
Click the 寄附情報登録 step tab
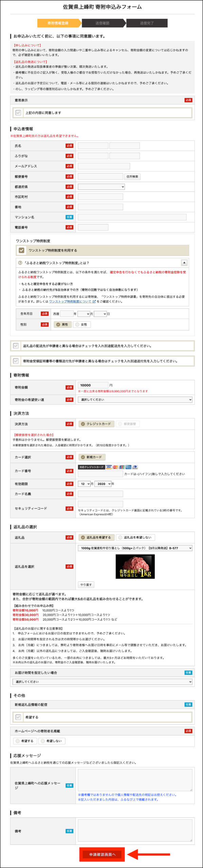pyautogui.click(x=58, y=23)
